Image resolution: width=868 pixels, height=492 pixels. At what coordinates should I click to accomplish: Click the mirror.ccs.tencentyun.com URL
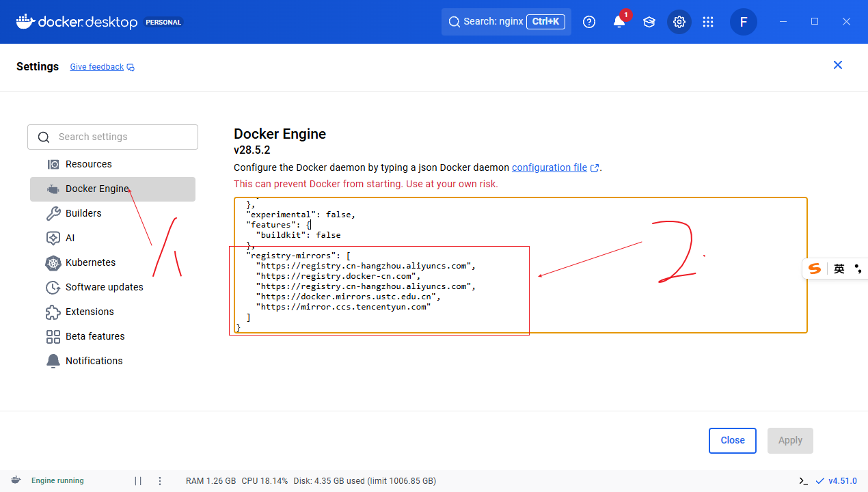click(343, 307)
